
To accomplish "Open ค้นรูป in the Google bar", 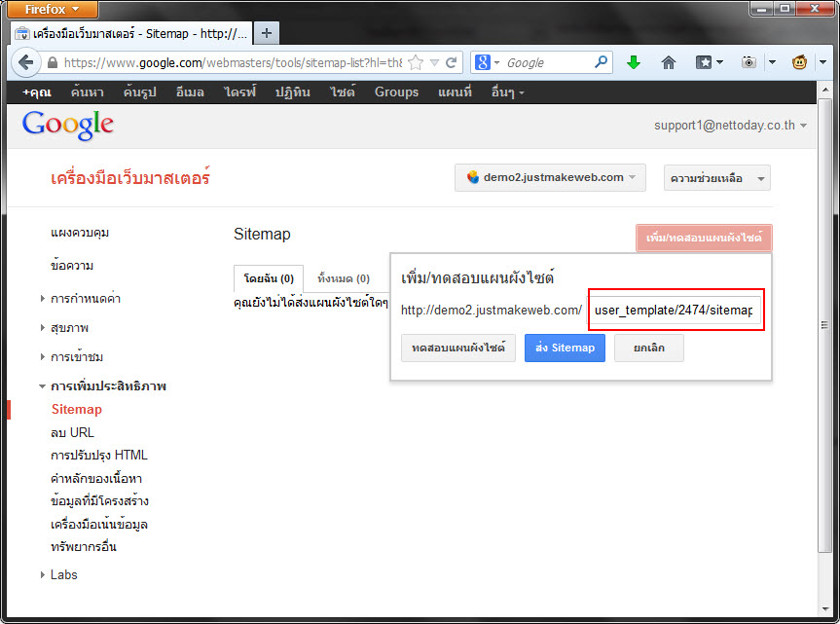I will (140, 92).
